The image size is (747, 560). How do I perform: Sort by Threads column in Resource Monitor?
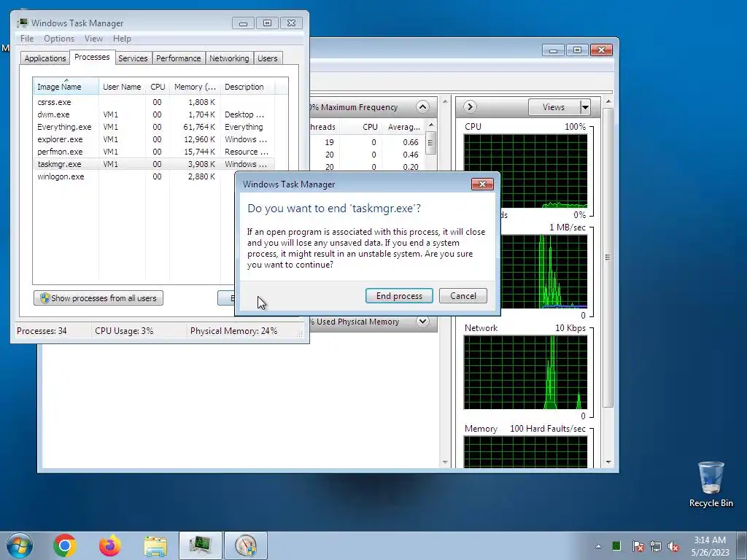(323, 127)
